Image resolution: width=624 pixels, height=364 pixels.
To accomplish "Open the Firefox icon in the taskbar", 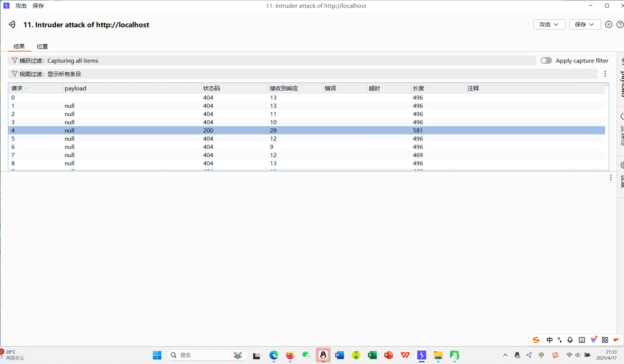I will pos(290,355).
